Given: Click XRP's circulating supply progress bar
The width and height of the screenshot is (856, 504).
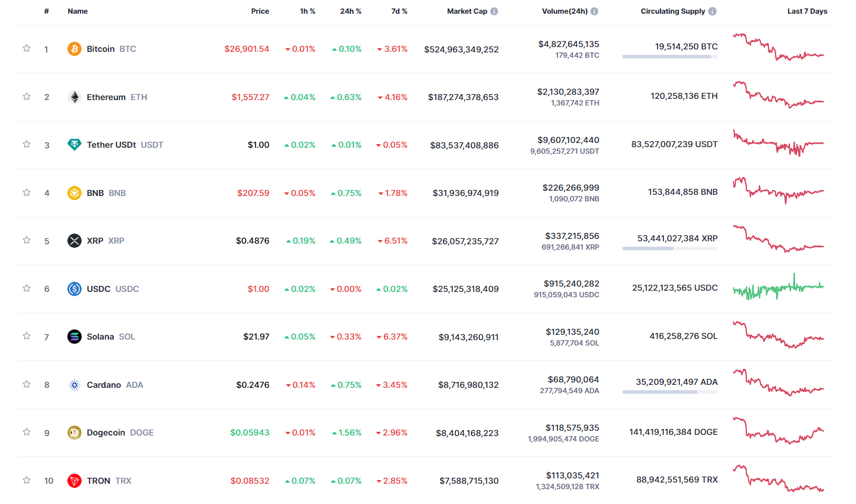Looking at the screenshot, I should tap(670, 248).
